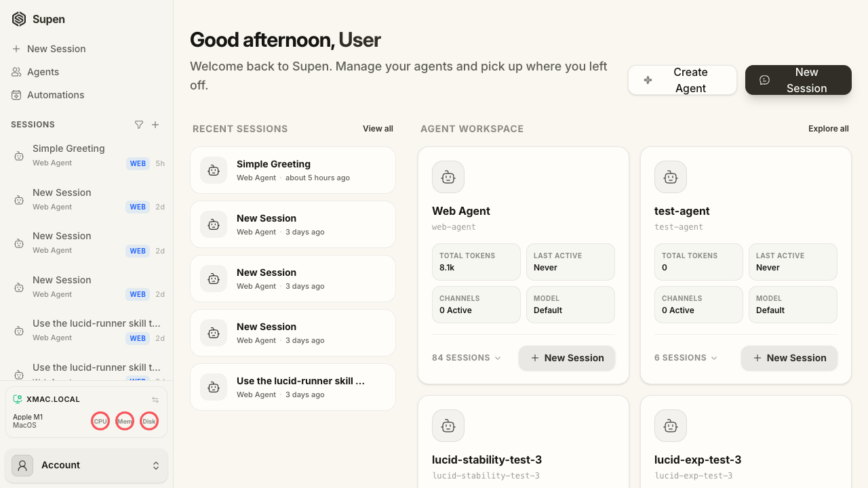Image resolution: width=868 pixels, height=488 pixels.
Task: Open the Agents page in sidebar
Action: 86,72
